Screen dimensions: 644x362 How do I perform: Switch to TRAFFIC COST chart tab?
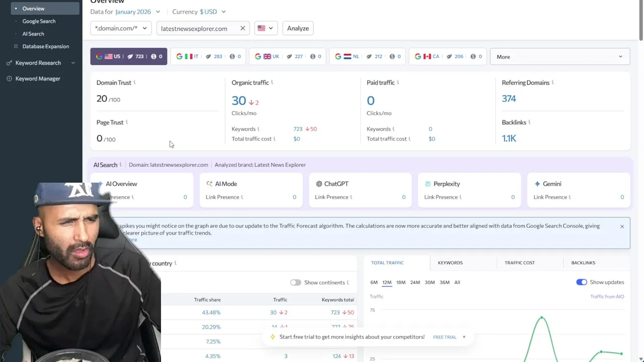click(x=520, y=262)
